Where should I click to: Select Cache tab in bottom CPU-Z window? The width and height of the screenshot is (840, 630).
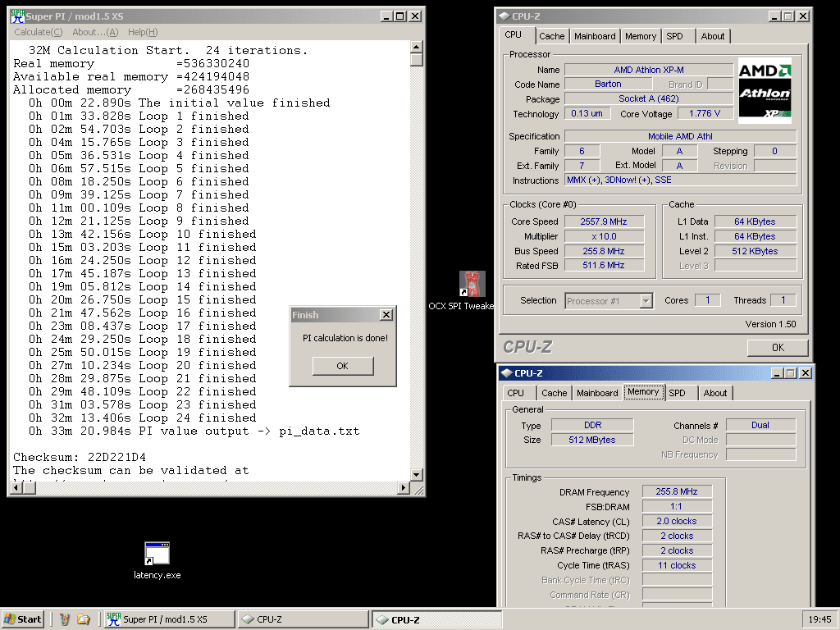click(x=554, y=393)
